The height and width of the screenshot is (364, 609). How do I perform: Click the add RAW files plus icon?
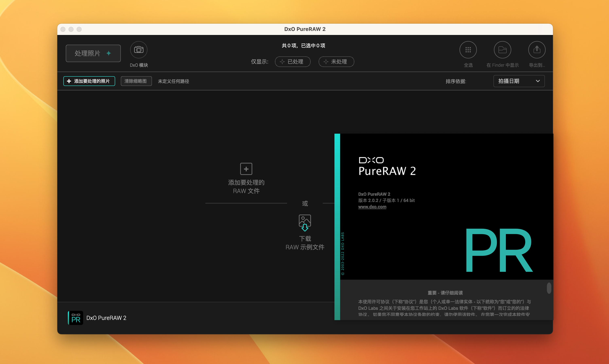[246, 169]
